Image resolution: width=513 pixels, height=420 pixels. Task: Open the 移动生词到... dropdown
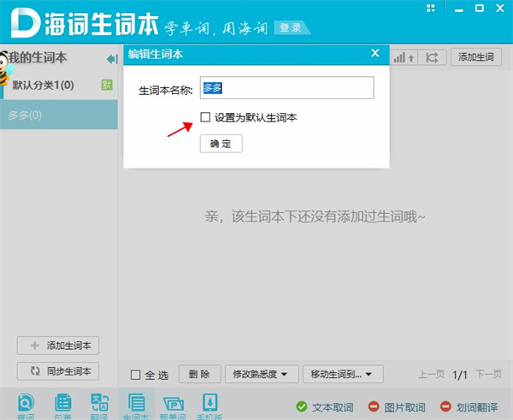coord(343,374)
